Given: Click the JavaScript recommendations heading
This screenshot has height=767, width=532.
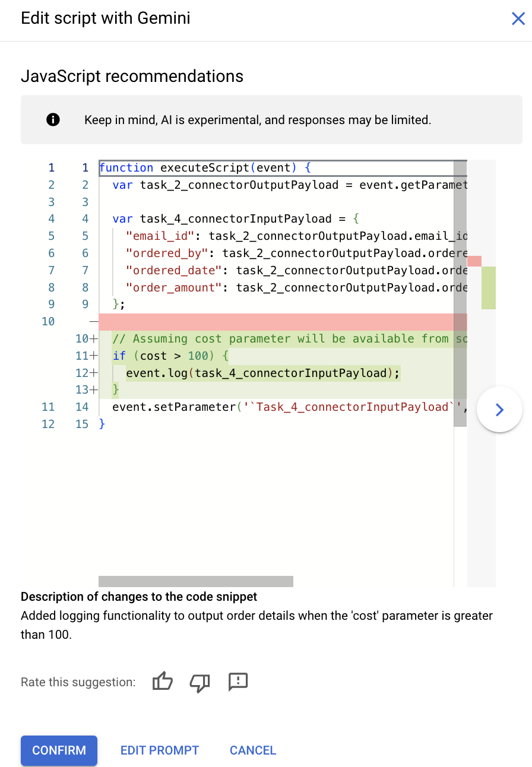Looking at the screenshot, I should coord(132,76).
